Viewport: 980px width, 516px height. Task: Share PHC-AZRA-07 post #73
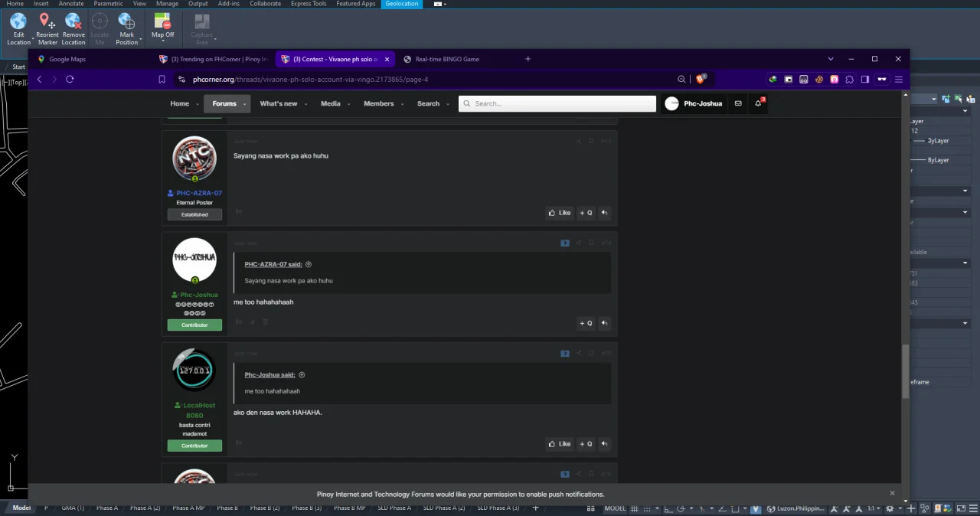pyautogui.click(x=579, y=141)
